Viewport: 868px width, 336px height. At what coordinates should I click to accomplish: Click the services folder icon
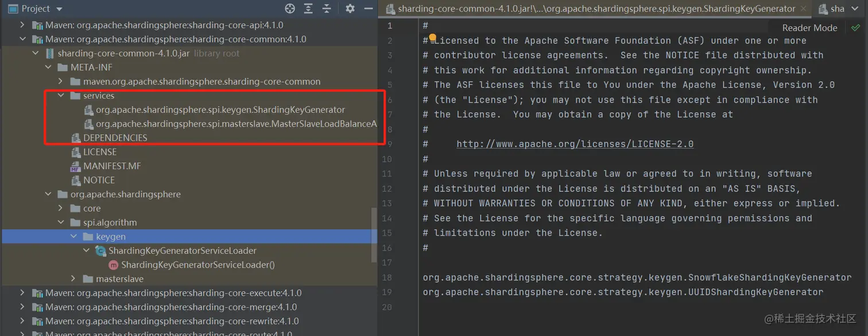(75, 96)
